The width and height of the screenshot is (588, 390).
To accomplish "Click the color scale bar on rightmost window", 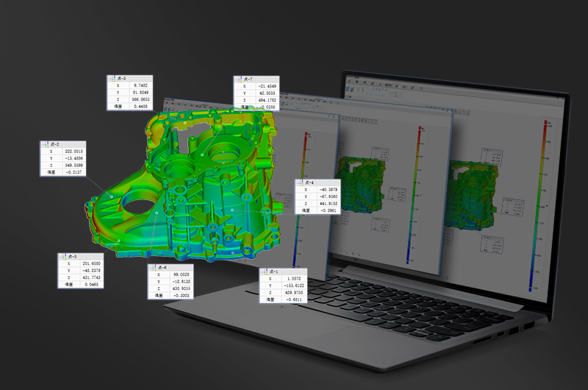I will (x=545, y=191).
